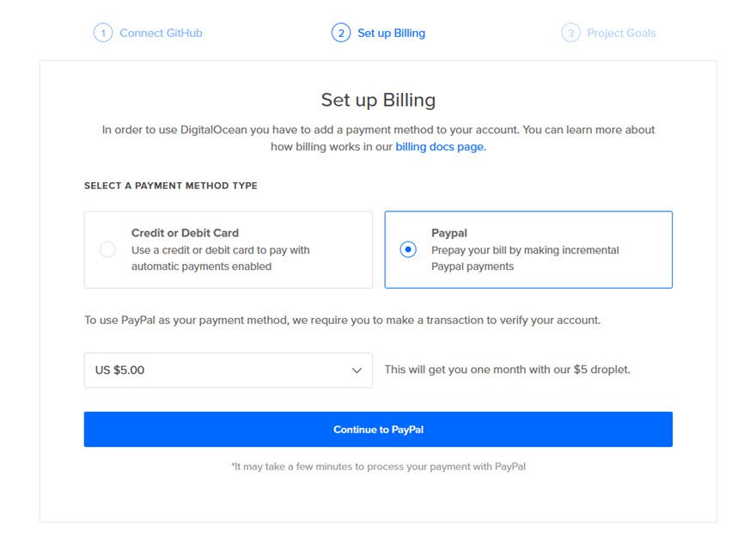This screenshot has height=557, width=756.
Task: Click the Paypal option title
Action: (x=448, y=233)
